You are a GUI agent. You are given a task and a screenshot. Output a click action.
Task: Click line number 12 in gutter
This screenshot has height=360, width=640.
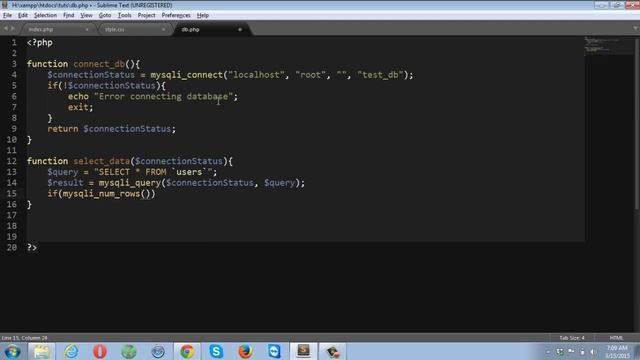tap(12, 161)
